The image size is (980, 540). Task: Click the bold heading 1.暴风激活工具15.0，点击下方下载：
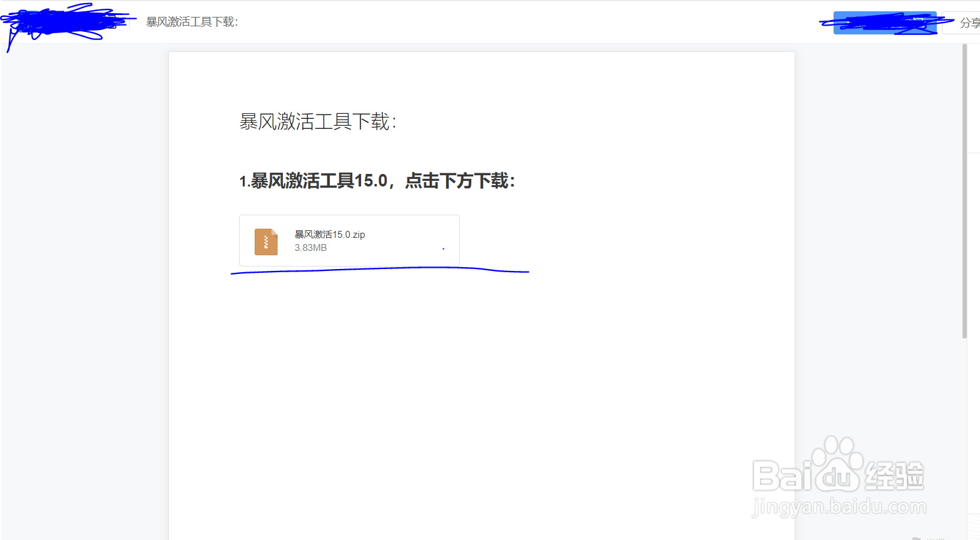point(377,181)
